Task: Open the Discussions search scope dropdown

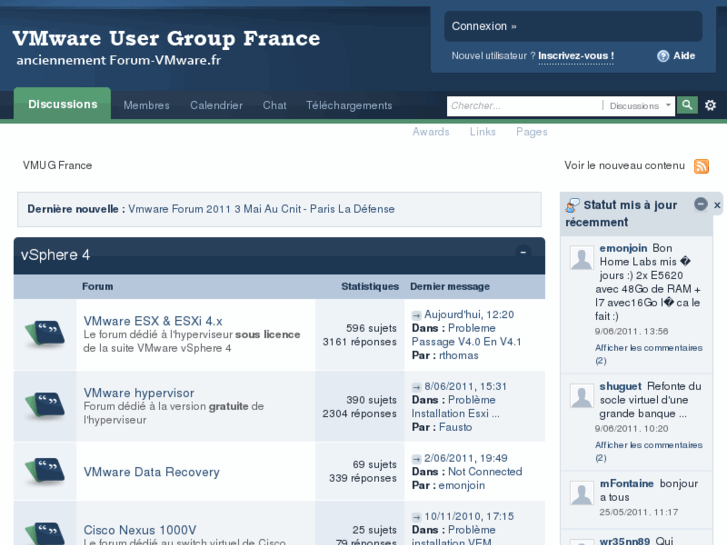Action: [640, 106]
